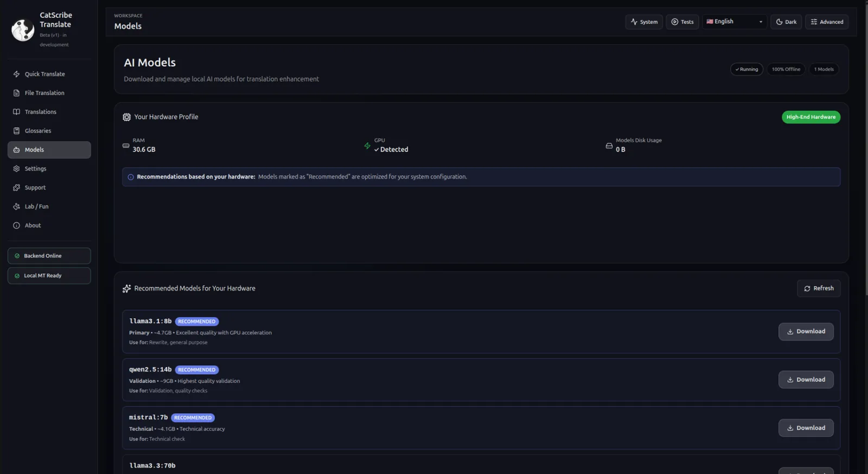Open the System panel from the top bar
The height and width of the screenshot is (474, 868).
click(643, 22)
